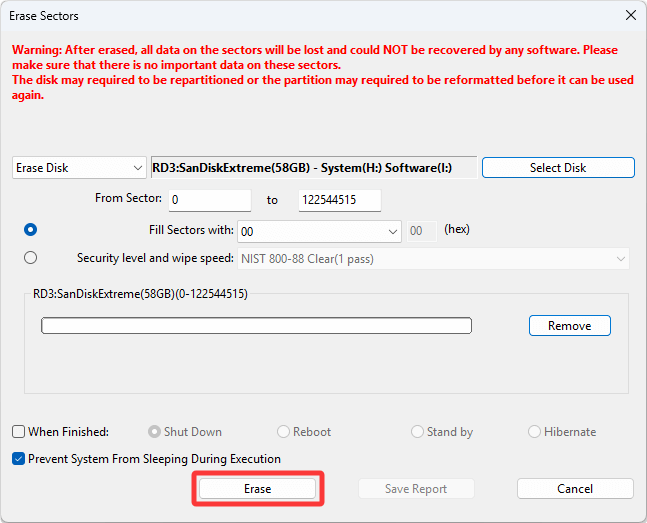Screen dimensions: 647x523
Task: Close the Erase Sectors dialog
Action: pos(630,16)
